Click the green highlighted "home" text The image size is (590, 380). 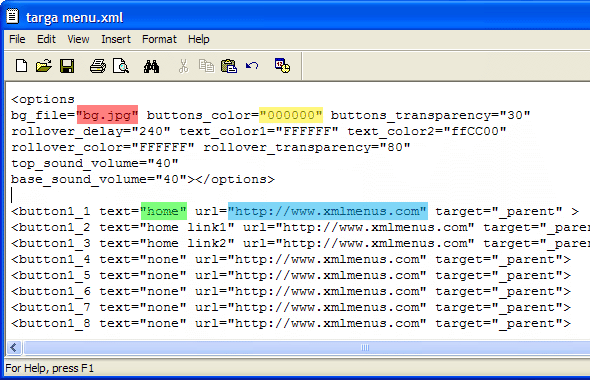pyautogui.click(x=163, y=211)
